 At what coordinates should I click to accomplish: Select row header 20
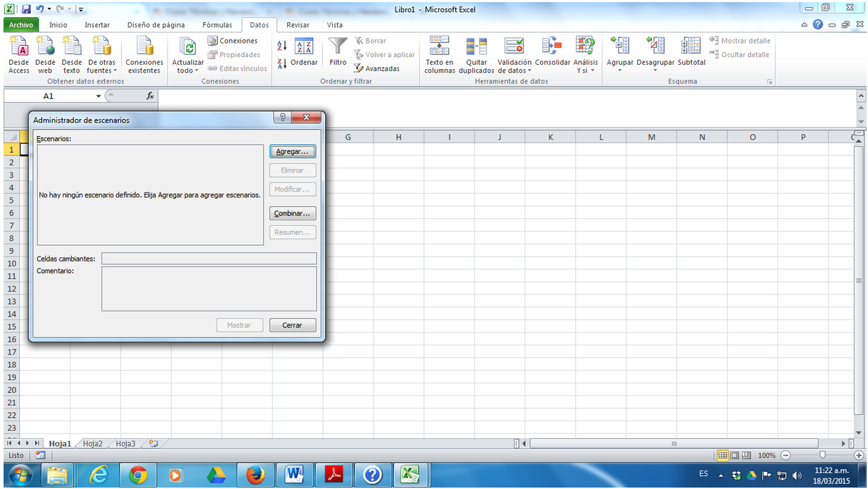point(11,390)
